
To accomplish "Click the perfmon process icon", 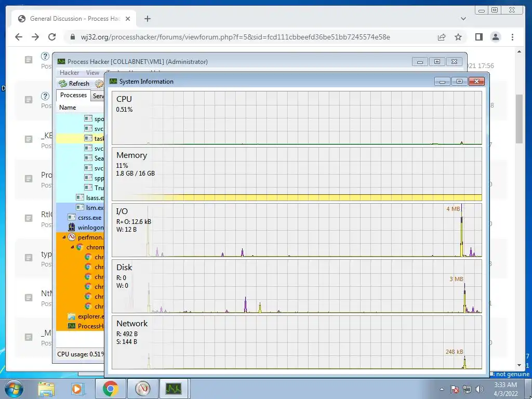I will [x=71, y=237].
